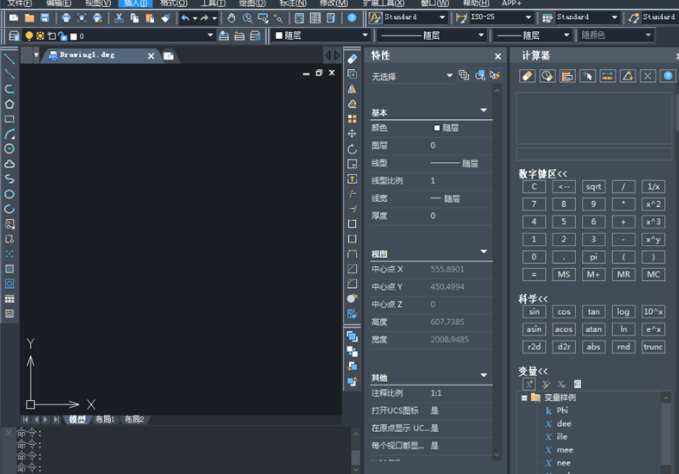This screenshot has height=474, width=679.
Task: Click the Save floppy disk icon
Action: click(45, 18)
